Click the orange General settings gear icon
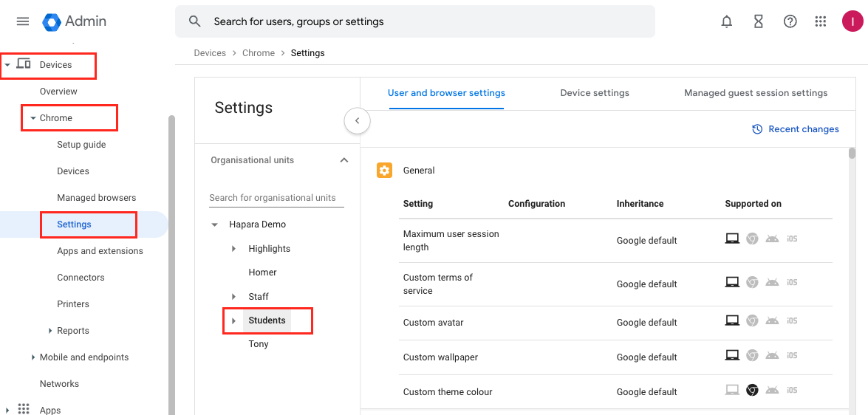 [x=384, y=171]
